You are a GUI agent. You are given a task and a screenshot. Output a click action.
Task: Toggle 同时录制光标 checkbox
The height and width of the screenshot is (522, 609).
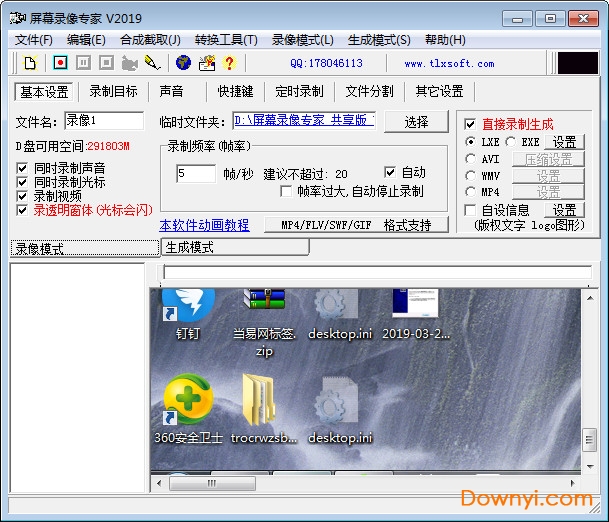coord(22,182)
